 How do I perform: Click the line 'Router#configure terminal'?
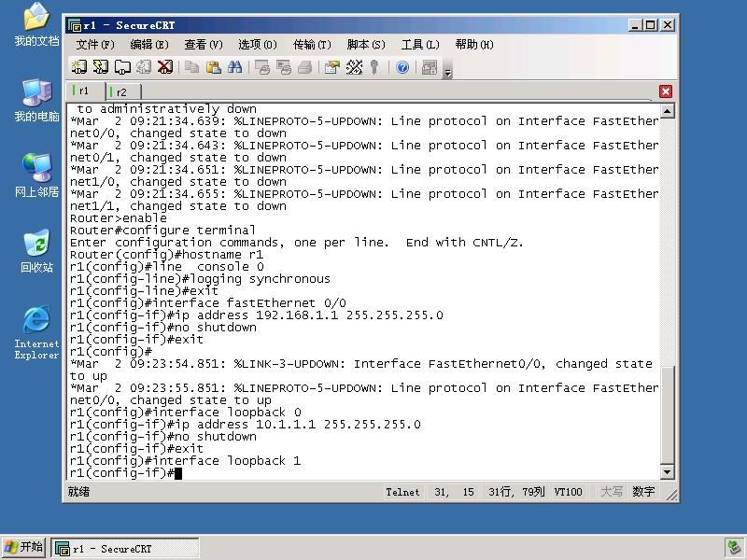162,231
